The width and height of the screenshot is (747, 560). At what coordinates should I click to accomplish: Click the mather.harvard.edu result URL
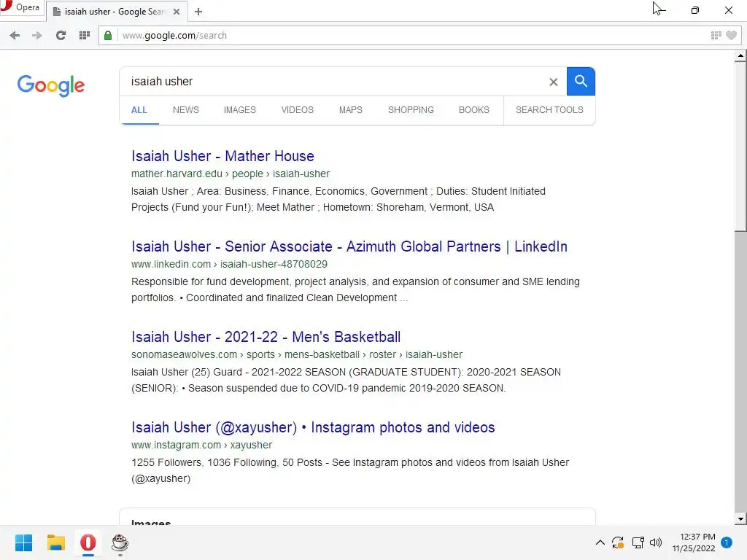click(x=231, y=174)
